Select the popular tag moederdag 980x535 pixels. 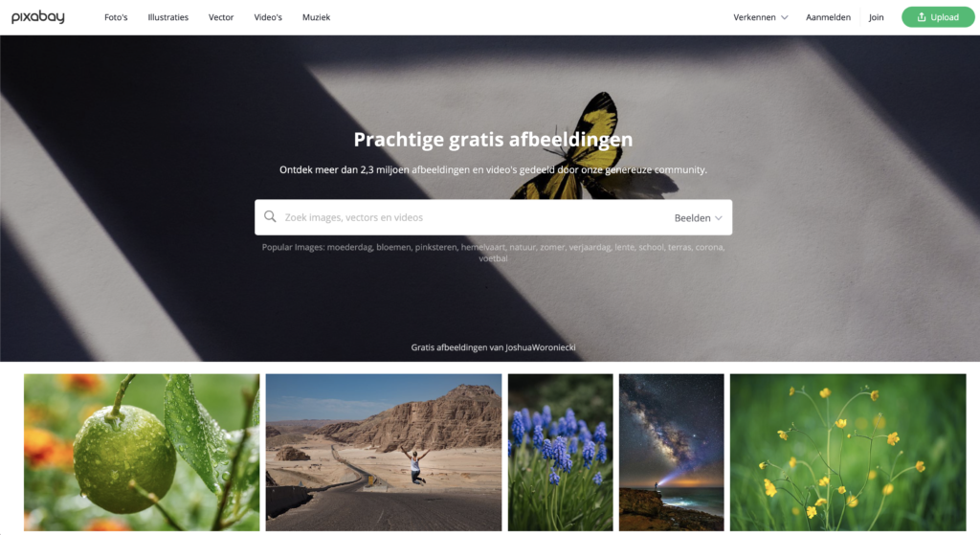(349, 247)
